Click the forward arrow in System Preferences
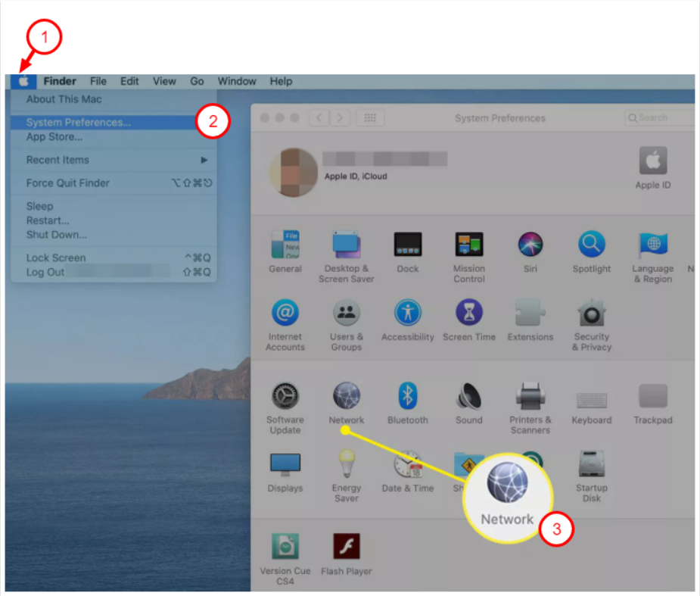 (340, 118)
